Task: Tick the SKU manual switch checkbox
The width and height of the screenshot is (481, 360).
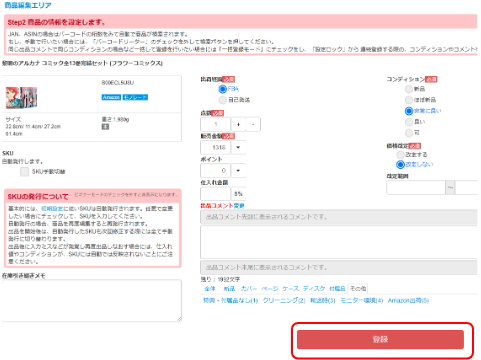Action: pos(24,172)
